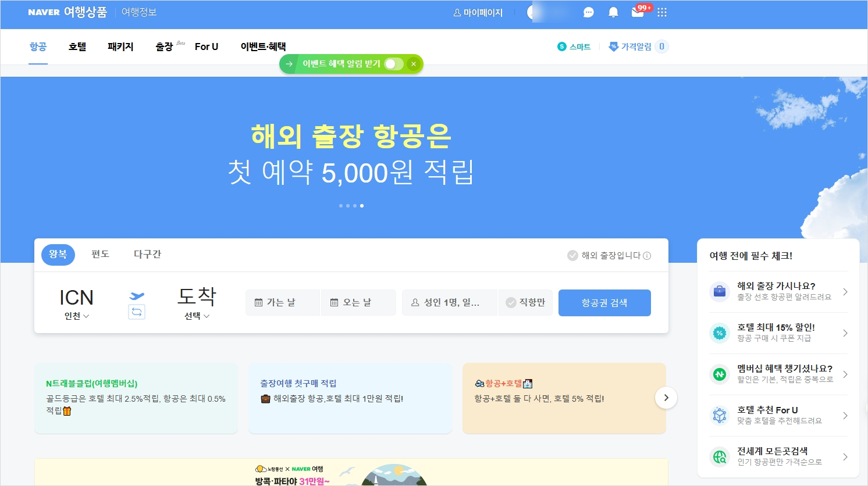Viewport: 868px width, 486px height.
Task: Click the first banner carousel dot
Action: (x=341, y=206)
